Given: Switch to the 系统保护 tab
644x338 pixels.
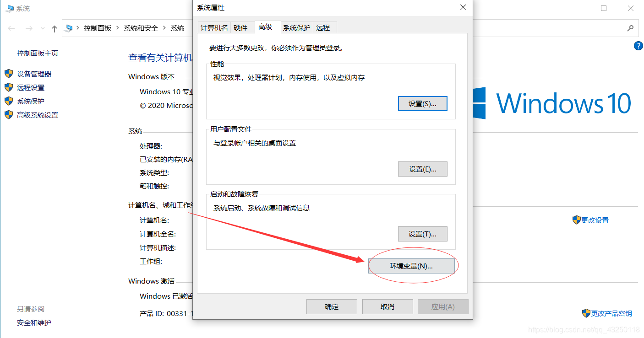Looking at the screenshot, I should 296,27.
